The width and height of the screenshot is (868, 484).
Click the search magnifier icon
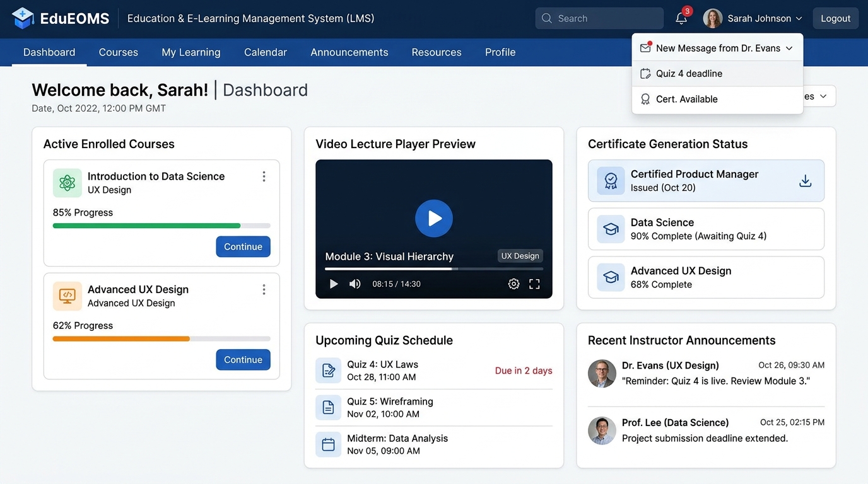coord(547,18)
